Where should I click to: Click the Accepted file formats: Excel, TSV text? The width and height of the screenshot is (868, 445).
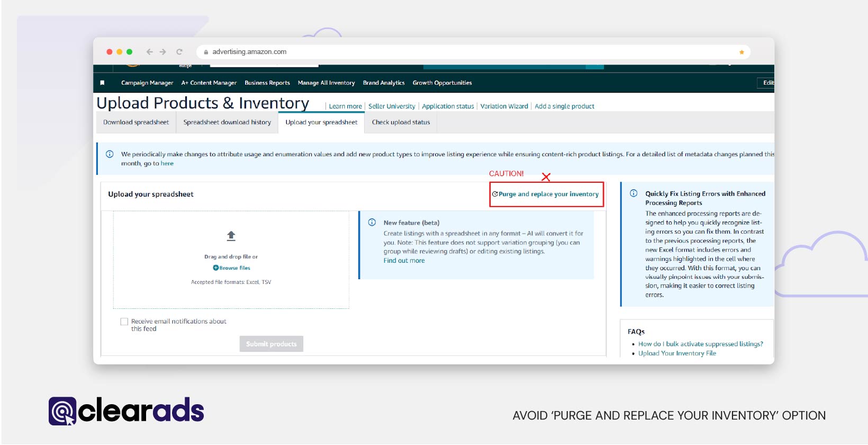pos(231,282)
